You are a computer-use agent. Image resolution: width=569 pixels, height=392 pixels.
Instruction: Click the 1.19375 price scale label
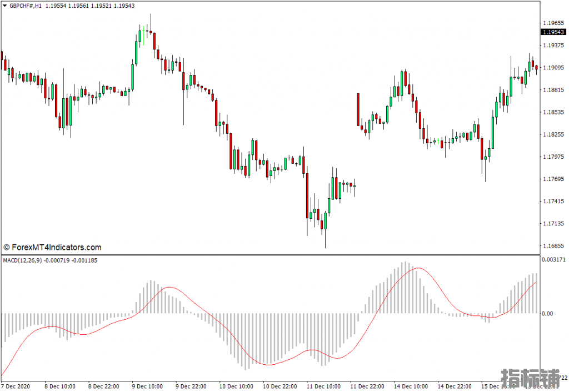(553, 46)
